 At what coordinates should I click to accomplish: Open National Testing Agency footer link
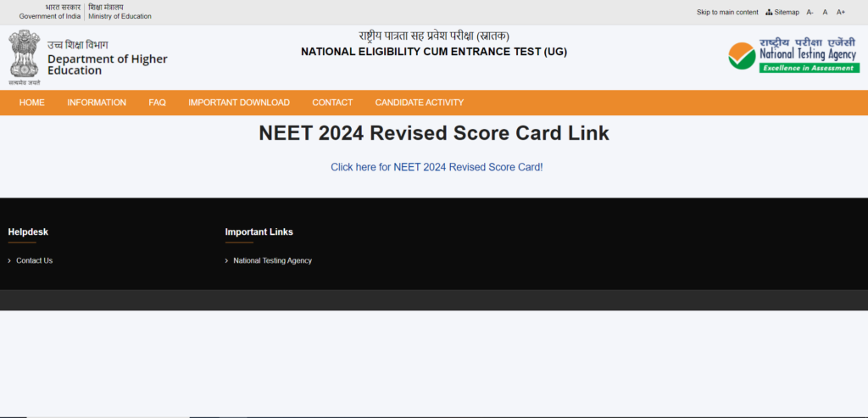[x=272, y=260]
